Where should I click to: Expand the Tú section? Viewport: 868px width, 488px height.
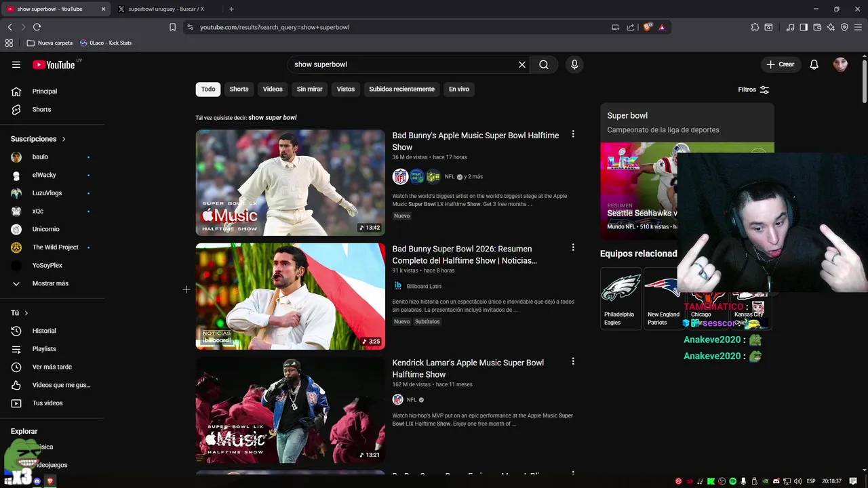20,313
